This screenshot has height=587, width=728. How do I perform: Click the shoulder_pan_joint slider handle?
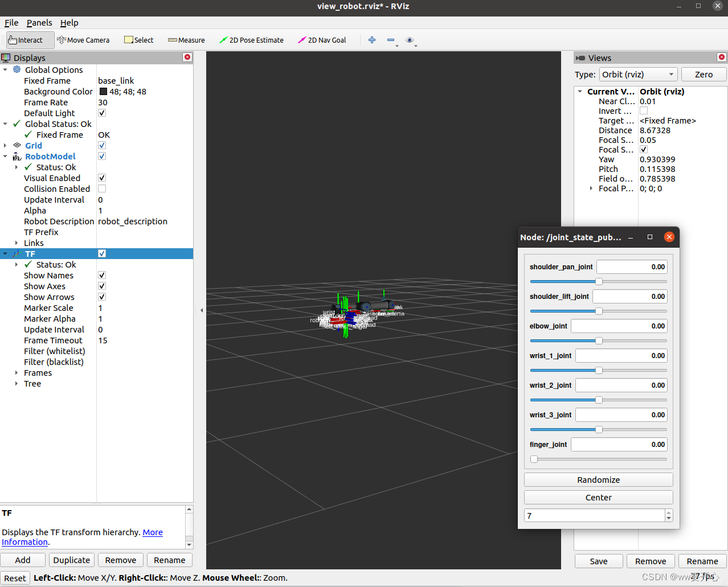599,281
